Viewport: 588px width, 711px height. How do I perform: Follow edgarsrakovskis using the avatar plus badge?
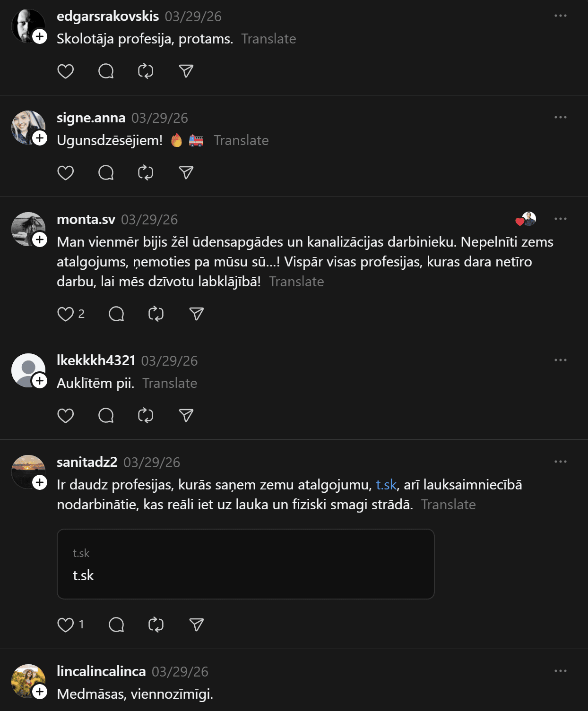[40, 36]
